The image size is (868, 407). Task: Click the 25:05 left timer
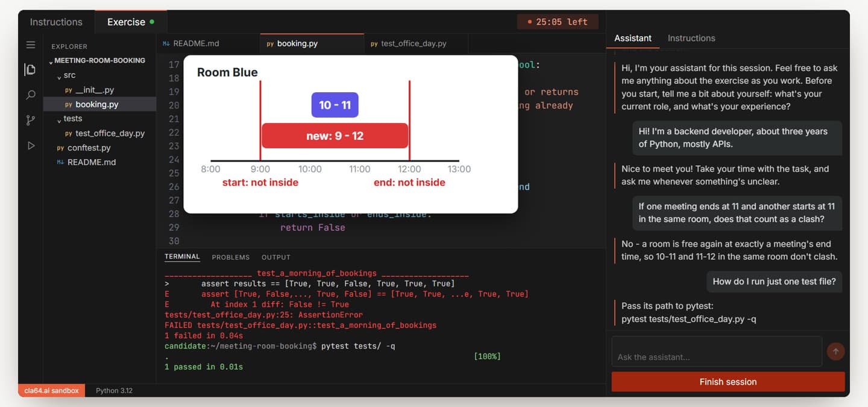tap(558, 22)
